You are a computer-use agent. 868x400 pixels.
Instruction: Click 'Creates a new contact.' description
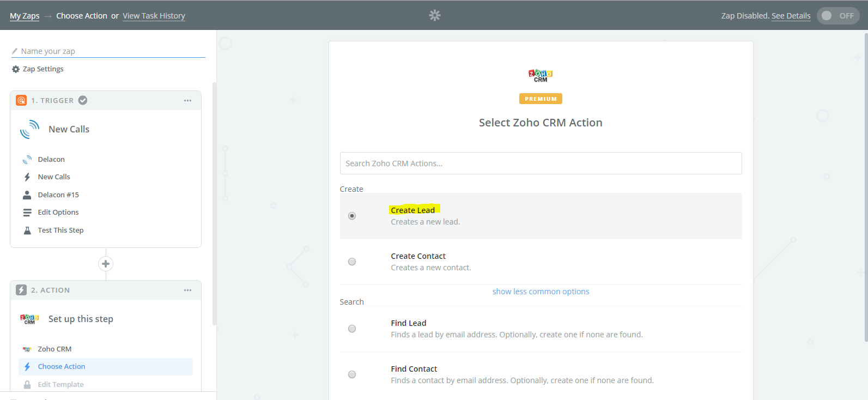pyautogui.click(x=431, y=268)
